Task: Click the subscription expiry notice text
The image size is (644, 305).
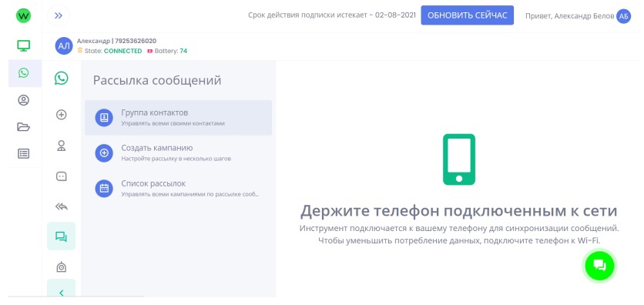Action: coord(332,15)
